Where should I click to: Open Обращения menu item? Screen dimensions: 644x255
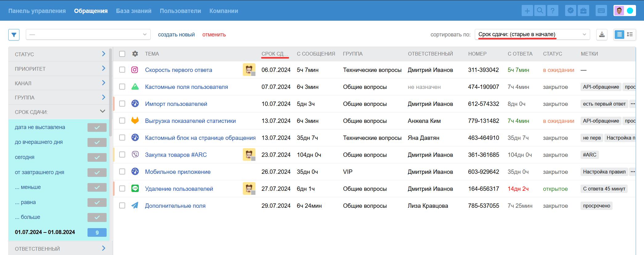[x=91, y=11]
